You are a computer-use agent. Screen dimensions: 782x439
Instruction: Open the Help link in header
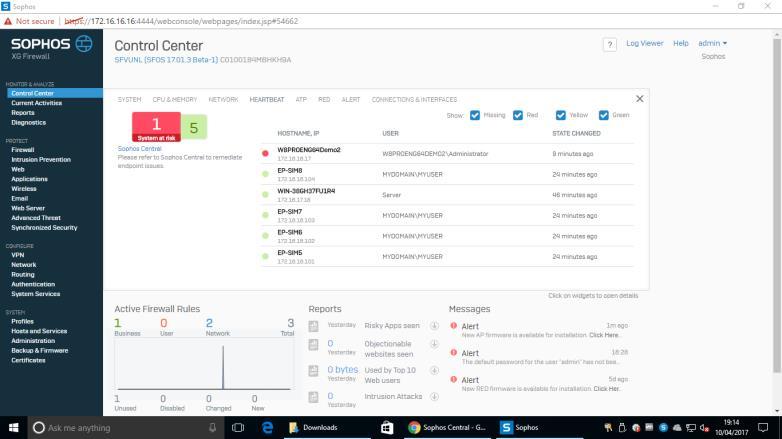tap(680, 43)
